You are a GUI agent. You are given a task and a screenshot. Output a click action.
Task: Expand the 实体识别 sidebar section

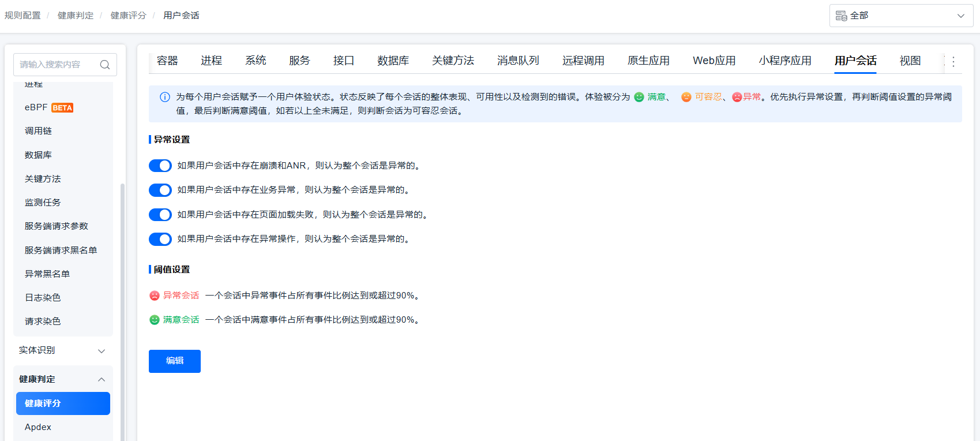(62, 350)
